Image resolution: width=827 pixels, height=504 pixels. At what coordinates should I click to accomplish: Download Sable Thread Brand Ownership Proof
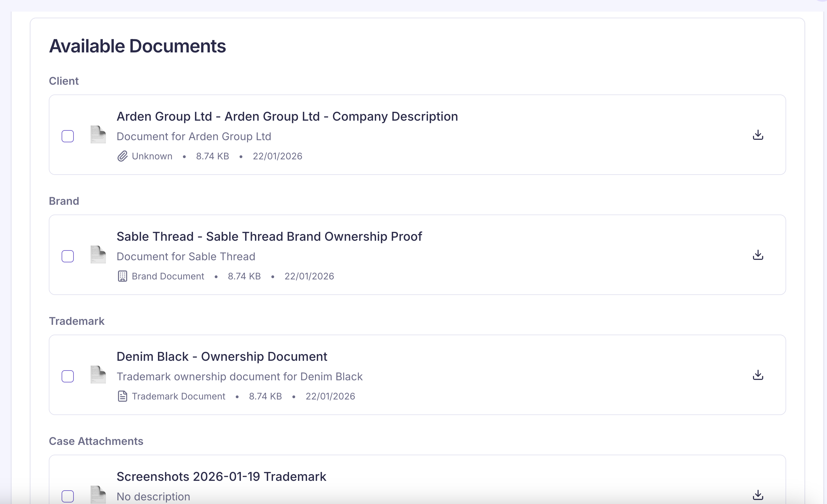758,255
